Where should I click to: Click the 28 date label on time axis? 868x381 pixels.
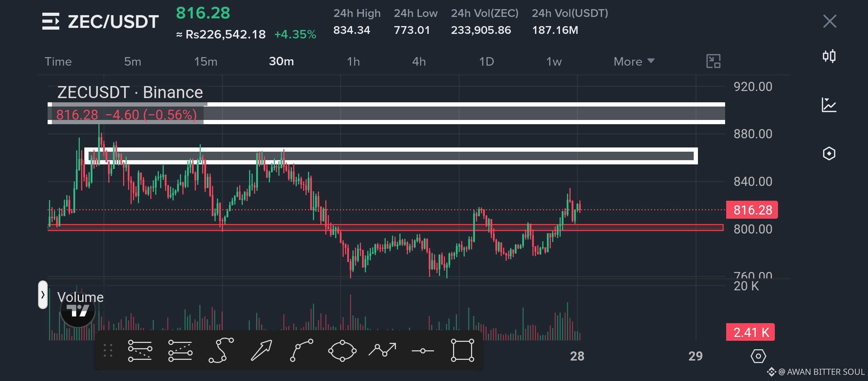tap(577, 356)
